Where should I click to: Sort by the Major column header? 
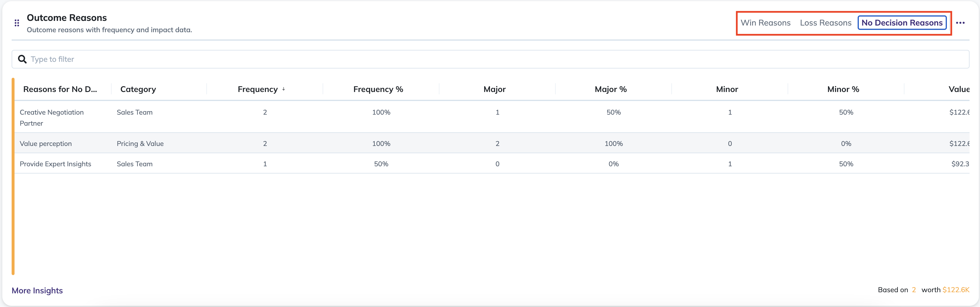494,89
